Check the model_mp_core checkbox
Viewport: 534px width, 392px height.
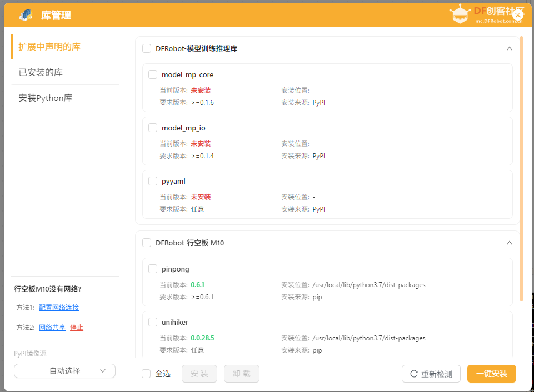(153, 74)
